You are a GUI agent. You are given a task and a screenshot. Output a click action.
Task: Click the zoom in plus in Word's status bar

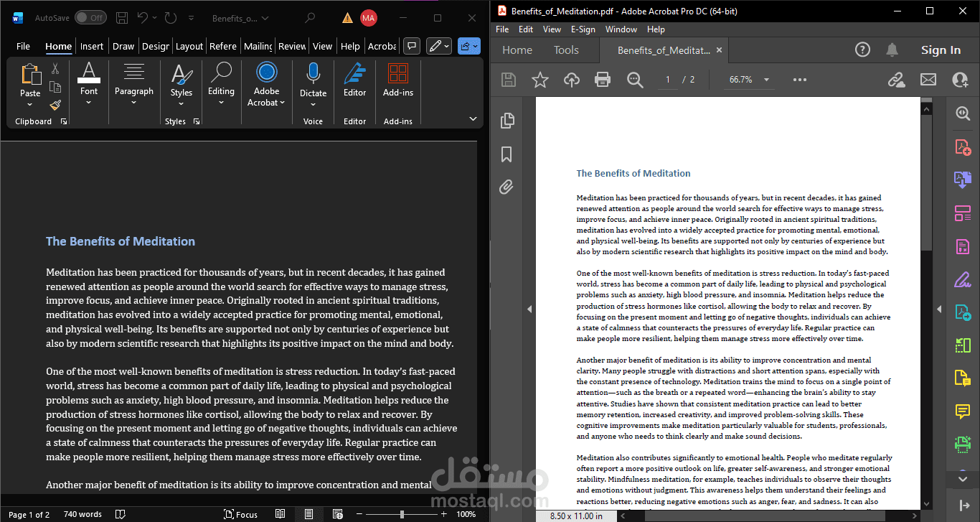444,514
